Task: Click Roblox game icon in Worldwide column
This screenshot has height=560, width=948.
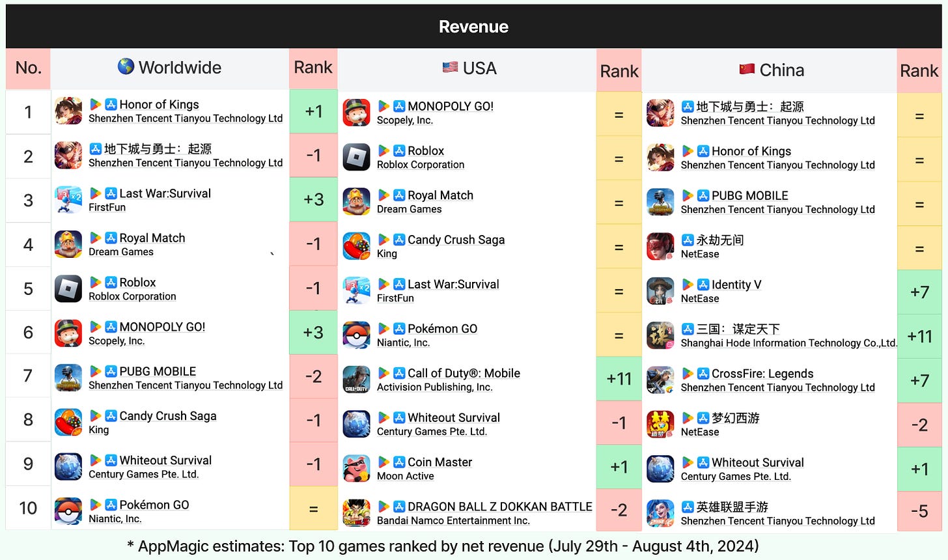Action: 68,288
